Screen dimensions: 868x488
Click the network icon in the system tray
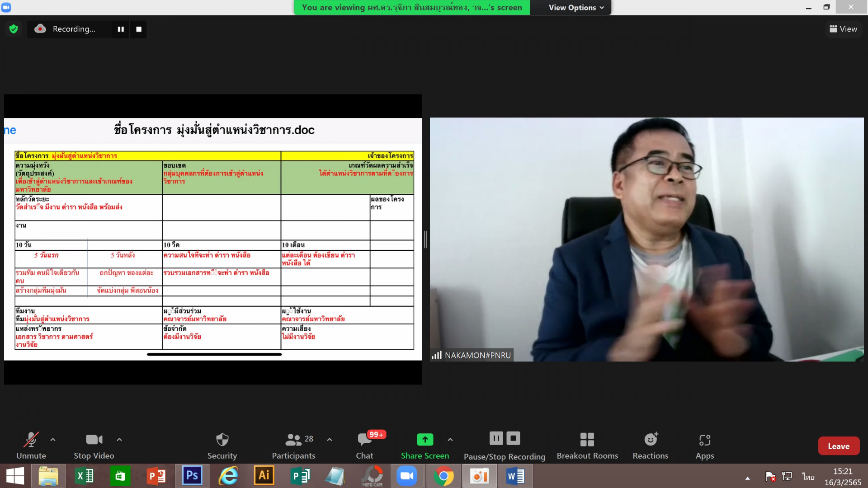tap(787, 476)
